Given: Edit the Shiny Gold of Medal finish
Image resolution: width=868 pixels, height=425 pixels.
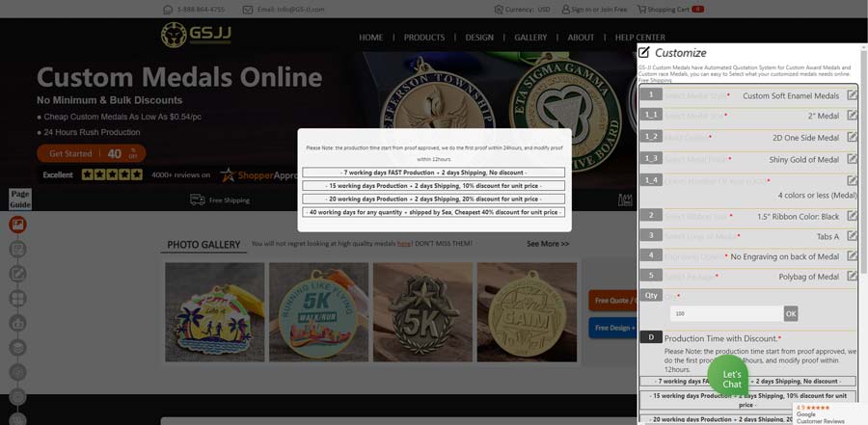Looking at the screenshot, I should 852,159.
